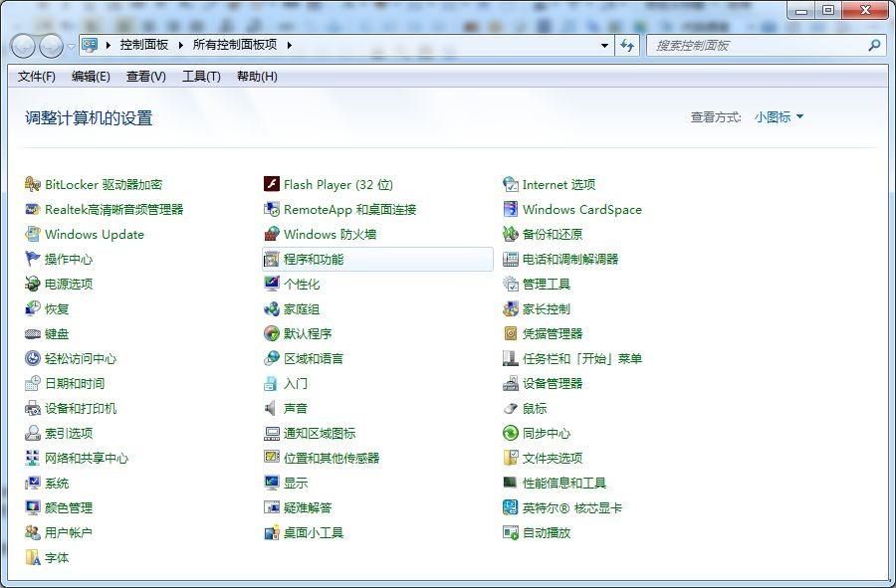Image resolution: width=896 pixels, height=588 pixels.
Task: Open the 通知区域图标 link
Action: tap(320, 434)
